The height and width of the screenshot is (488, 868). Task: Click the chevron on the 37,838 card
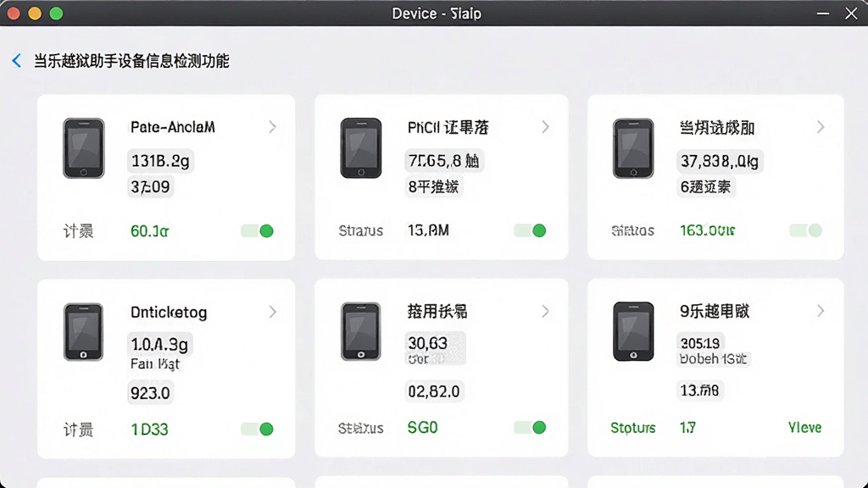821,127
